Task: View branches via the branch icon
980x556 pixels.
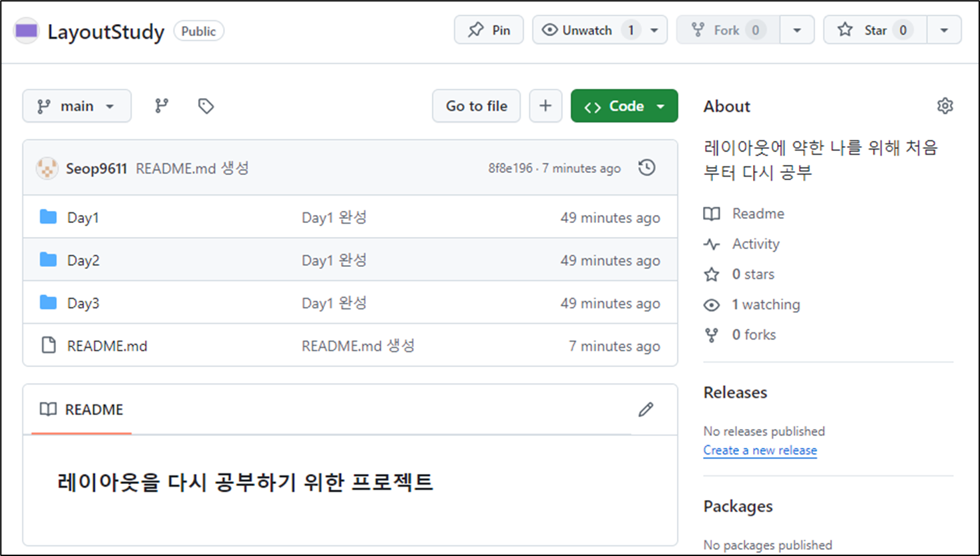Action: [x=162, y=106]
